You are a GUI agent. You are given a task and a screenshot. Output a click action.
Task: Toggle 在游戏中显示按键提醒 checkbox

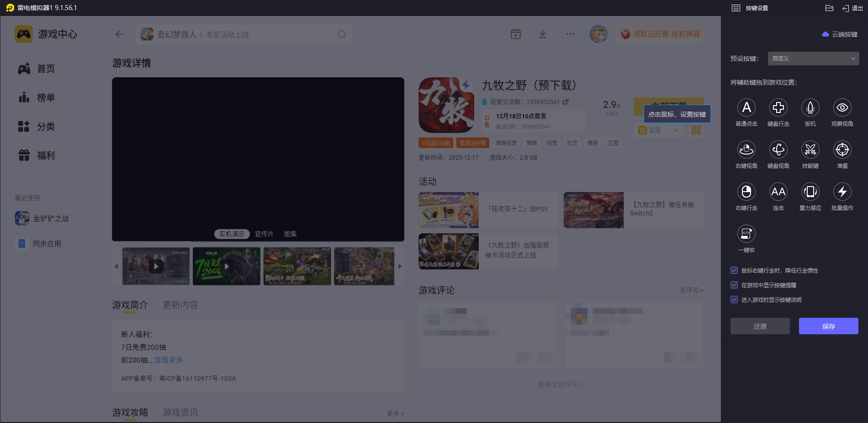coord(734,285)
